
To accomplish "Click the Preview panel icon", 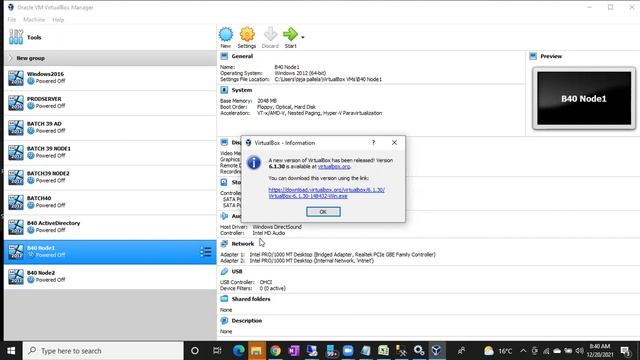I will 533,56.
